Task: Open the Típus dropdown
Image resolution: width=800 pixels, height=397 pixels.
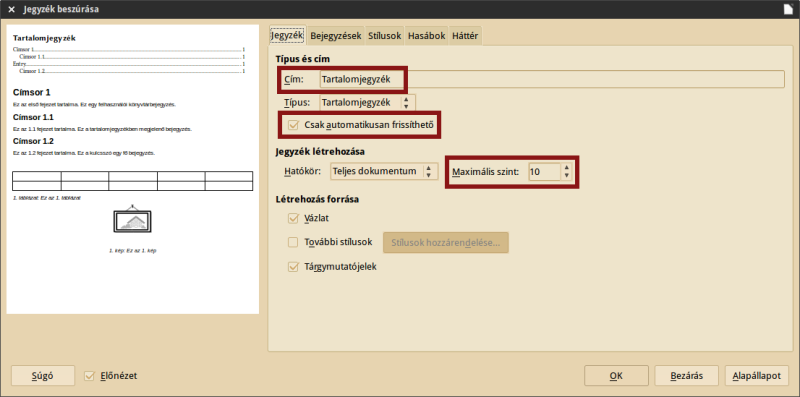Action: (x=367, y=103)
